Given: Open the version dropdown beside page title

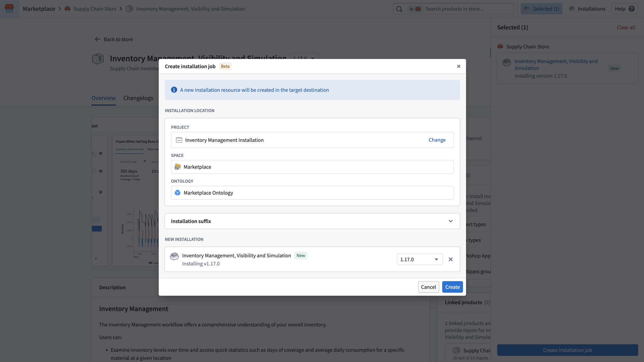Looking at the screenshot, I should 304,58.
